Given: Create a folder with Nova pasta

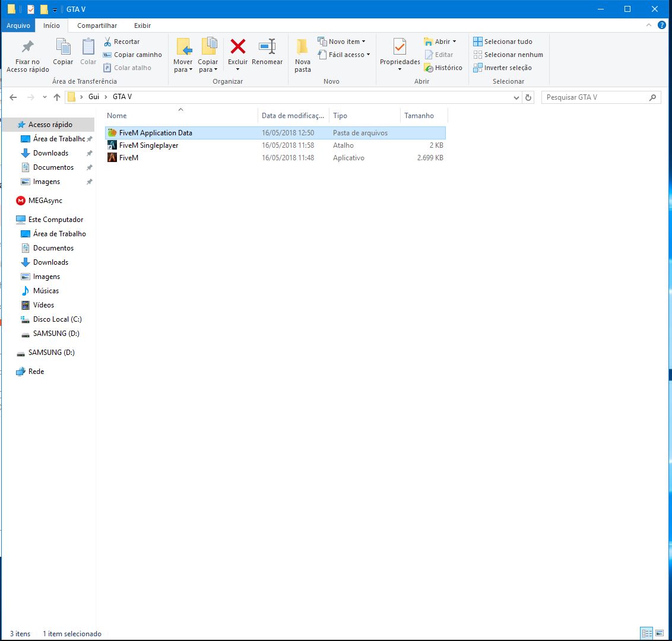Looking at the screenshot, I should pos(303,56).
